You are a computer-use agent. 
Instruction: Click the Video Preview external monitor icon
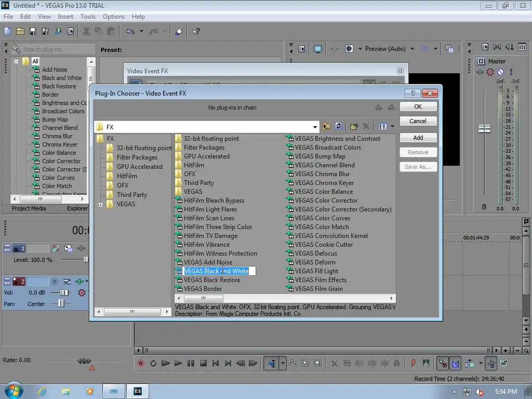pos(317,49)
